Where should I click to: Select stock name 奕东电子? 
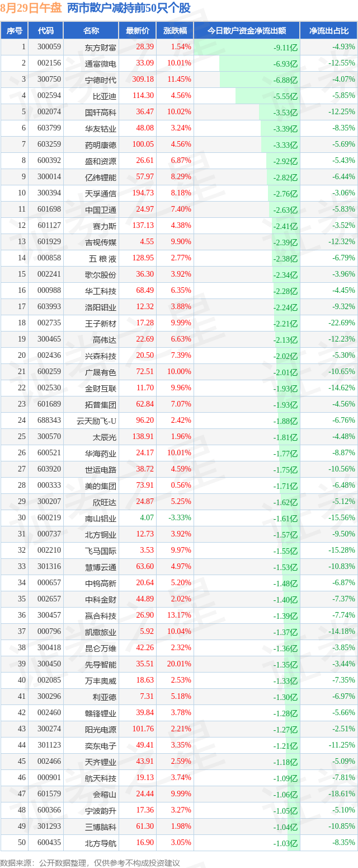101,745
